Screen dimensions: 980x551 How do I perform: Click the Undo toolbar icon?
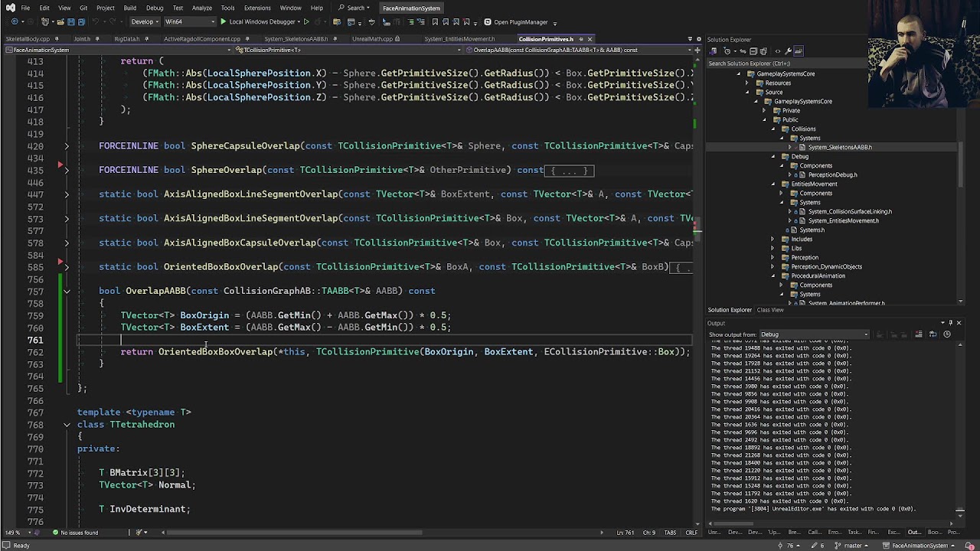click(x=96, y=21)
